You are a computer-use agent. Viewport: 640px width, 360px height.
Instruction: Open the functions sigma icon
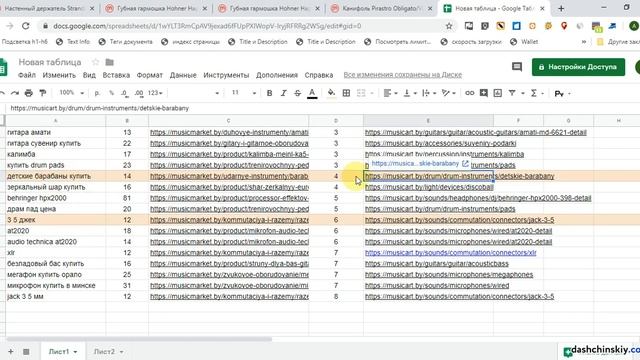(x=533, y=93)
